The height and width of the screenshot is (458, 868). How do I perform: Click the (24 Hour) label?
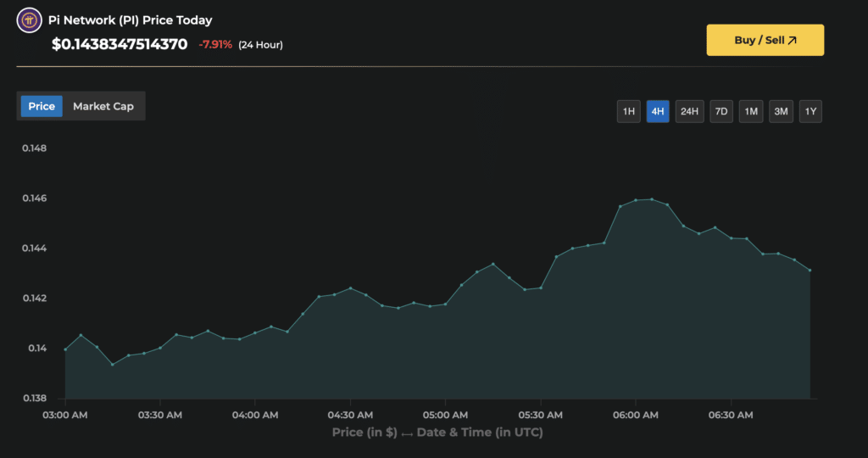click(x=261, y=45)
